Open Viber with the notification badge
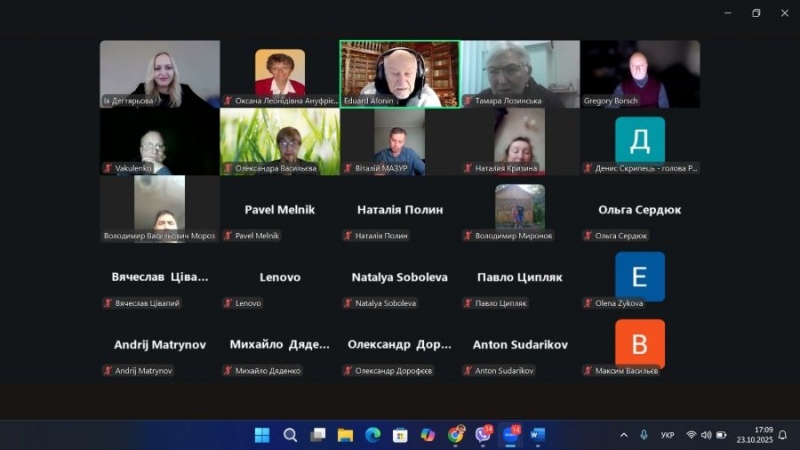The height and width of the screenshot is (450, 800). [x=484, y=435]
